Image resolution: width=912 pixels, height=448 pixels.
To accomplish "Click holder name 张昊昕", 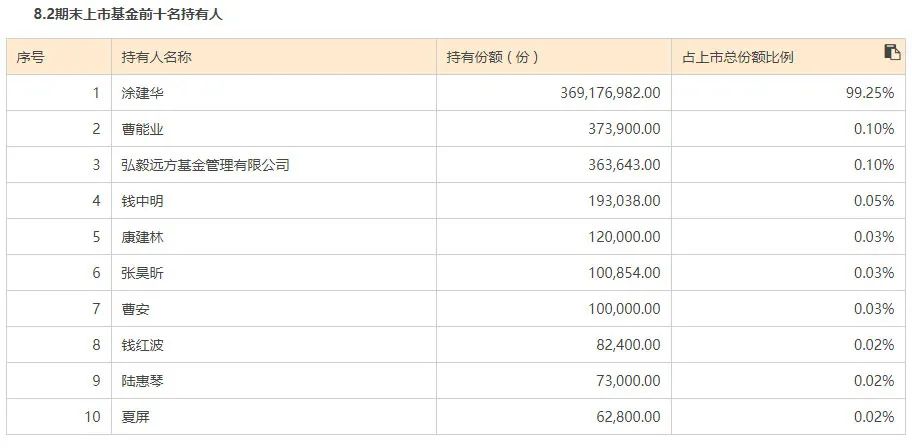I will [x=142, y=273].
